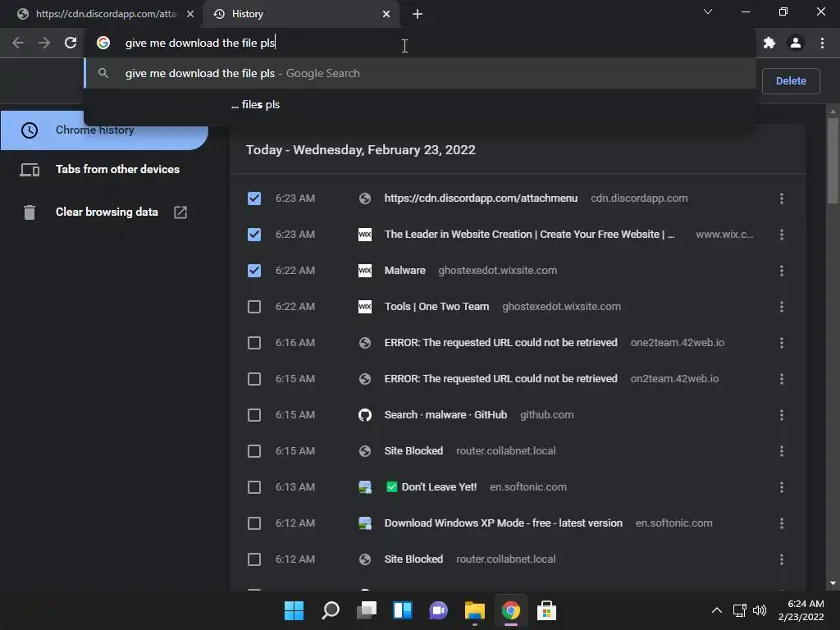840x630 pixels.
Task: Open more actions for one2team.42web.io entry
Action: click(x=782, y=343)
